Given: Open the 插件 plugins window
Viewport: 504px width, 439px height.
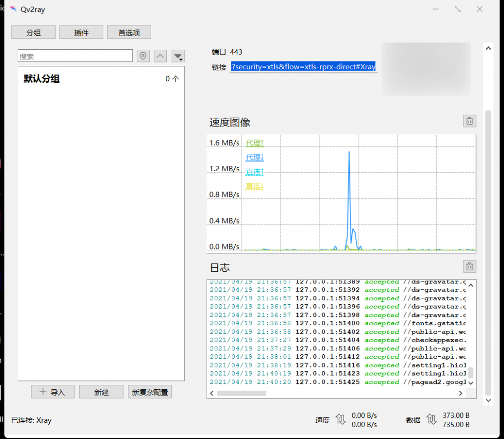Looking at the screenshot, I should 81,32.
